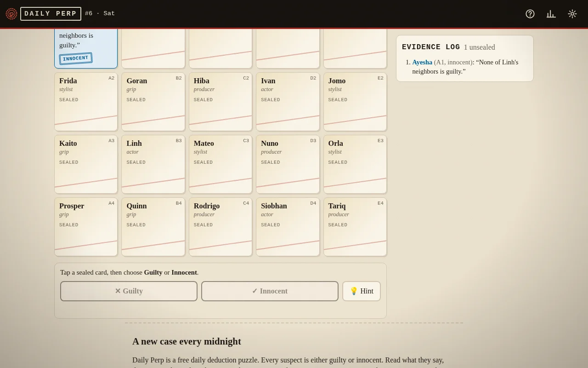Screen dimensions: 588x368
Task: Select Nuno the producer card
Action: (x=288, y=164)
